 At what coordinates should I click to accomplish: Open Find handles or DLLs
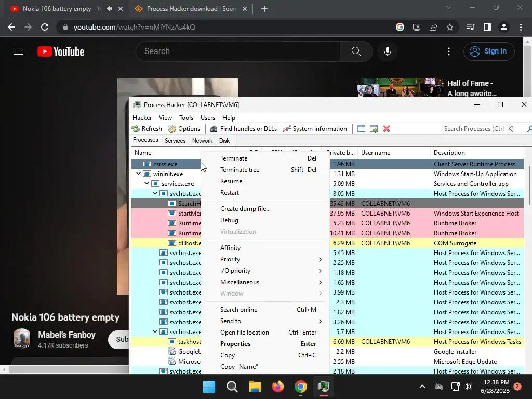coord(244,129)
